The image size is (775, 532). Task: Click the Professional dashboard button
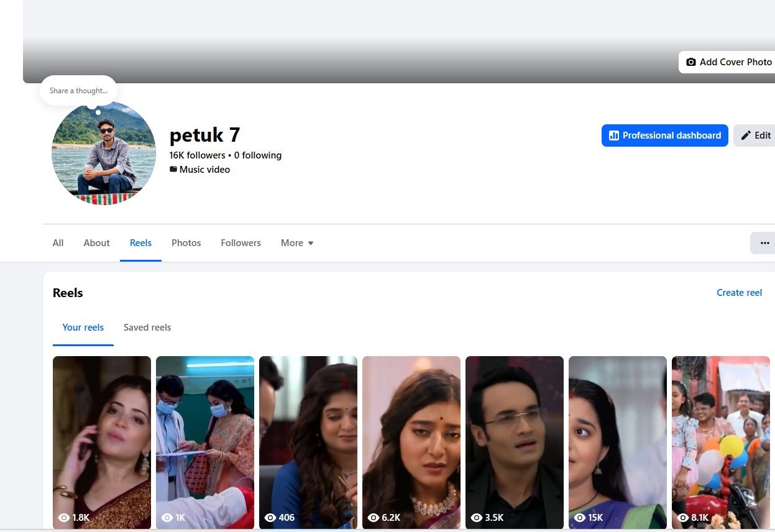point(664,135)
